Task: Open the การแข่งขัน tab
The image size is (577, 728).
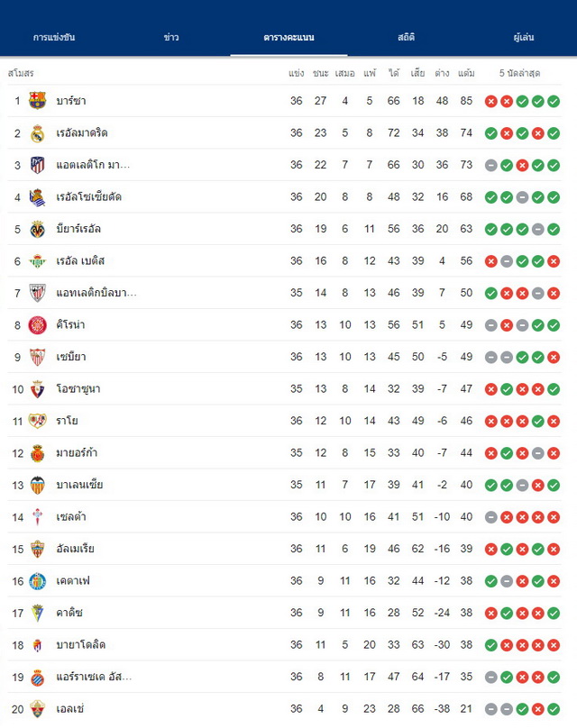Action: (x=54, y=37)
